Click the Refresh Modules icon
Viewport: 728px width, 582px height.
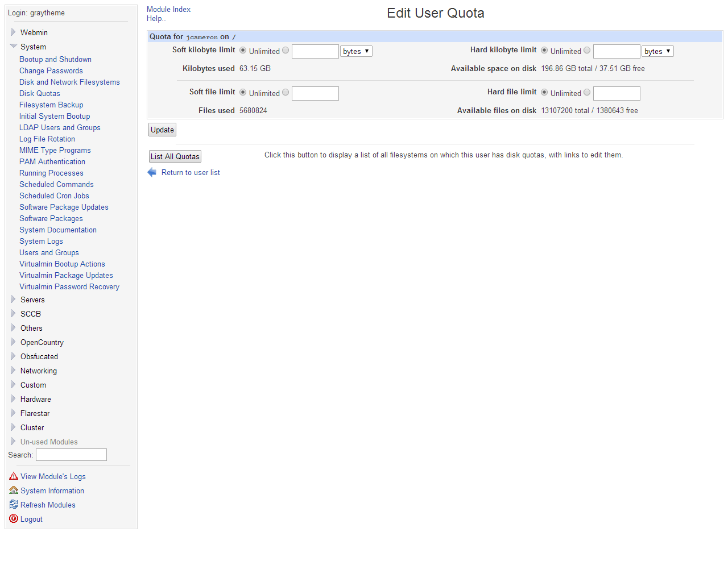(x=14, y=505)
